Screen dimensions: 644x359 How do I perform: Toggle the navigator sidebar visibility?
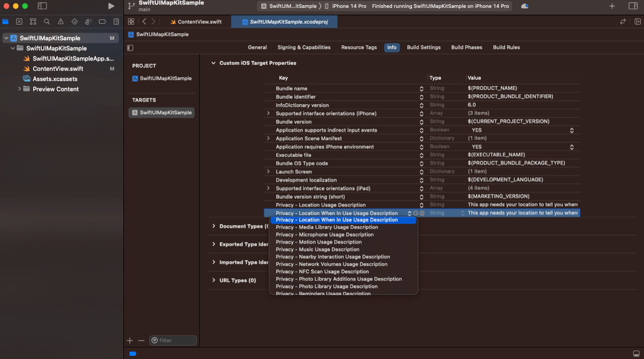pos(42,6)
